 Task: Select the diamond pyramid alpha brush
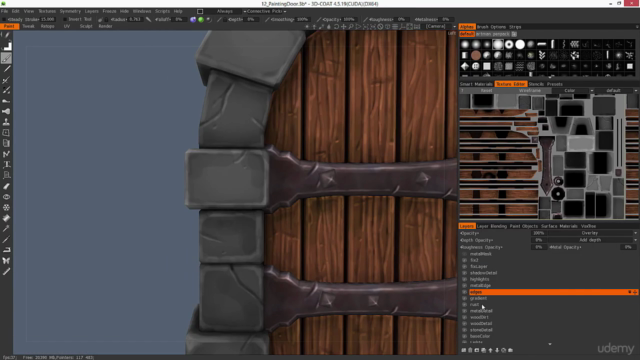coord(464,66)
